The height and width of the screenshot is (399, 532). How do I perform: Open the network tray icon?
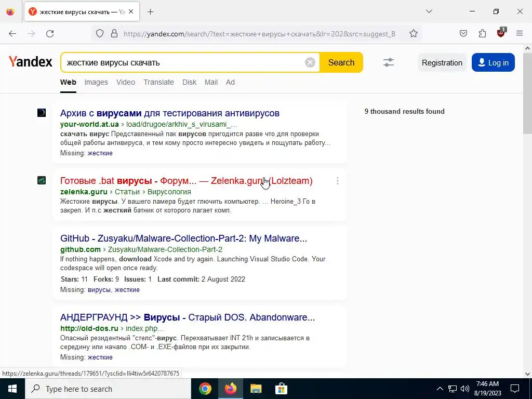[x=453, y=389]
